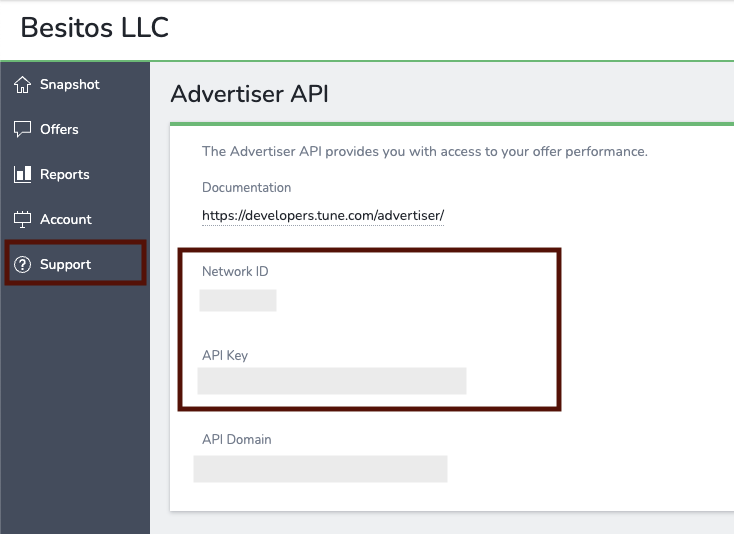This screenshot has height=534, width=734.
Task: Click the Network ID label
Action: tap(235, 271)
